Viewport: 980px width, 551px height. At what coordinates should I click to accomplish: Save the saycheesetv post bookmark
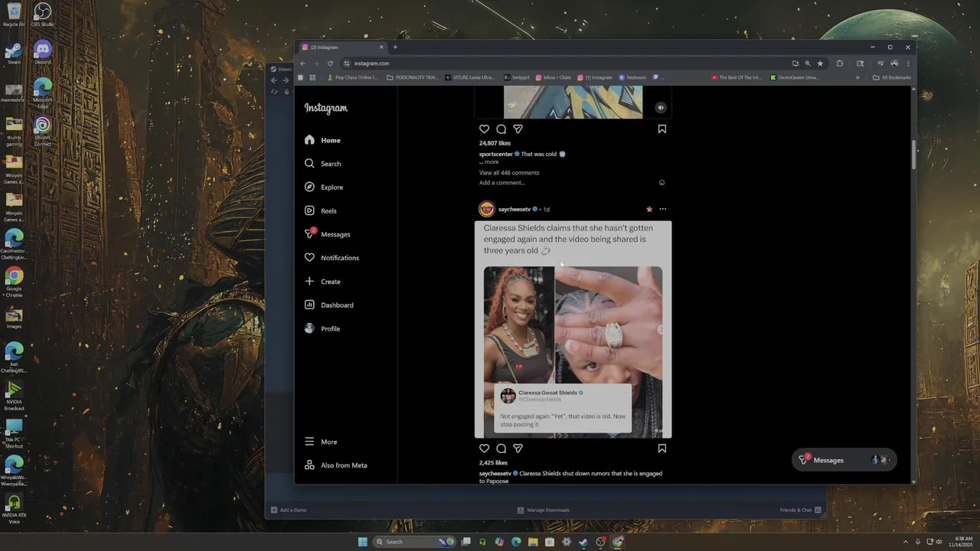tap(662, 448)
